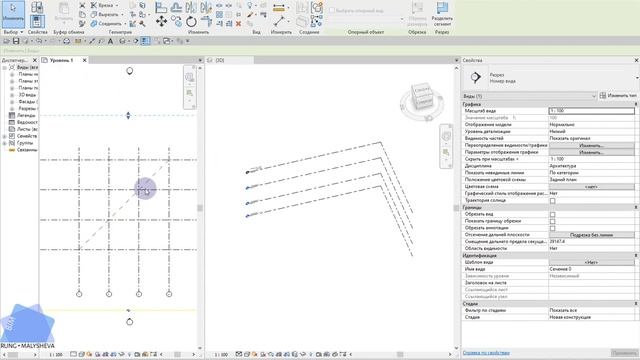640x360 pixels.
Task: Click the Save icon in quick access toolbar
Action: [16, 41]
